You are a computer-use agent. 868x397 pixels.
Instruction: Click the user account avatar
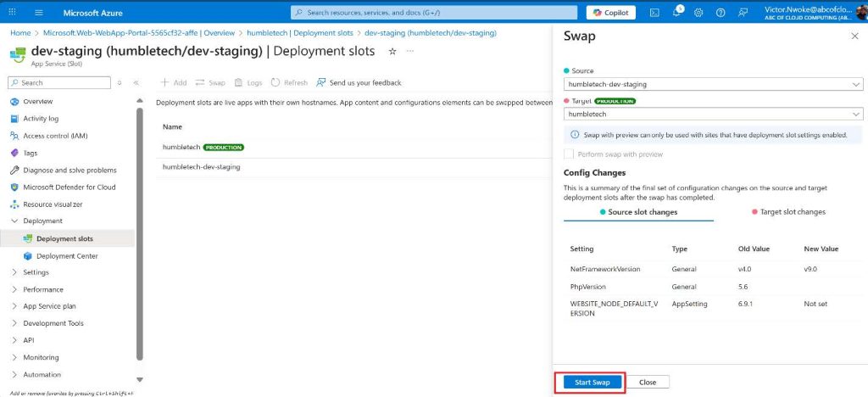coord(862,12)
